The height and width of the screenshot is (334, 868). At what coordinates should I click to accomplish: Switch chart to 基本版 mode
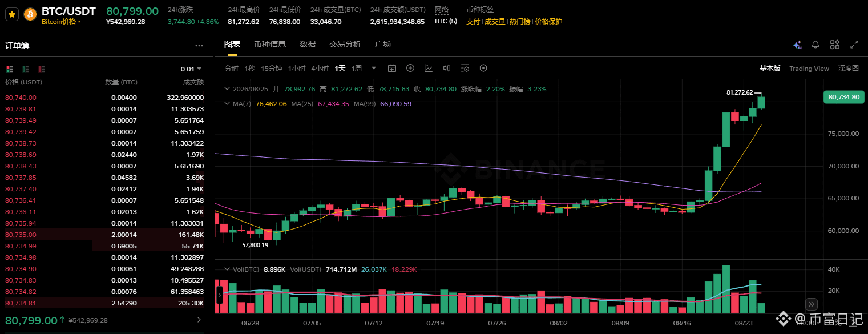[x=769, y=69]
